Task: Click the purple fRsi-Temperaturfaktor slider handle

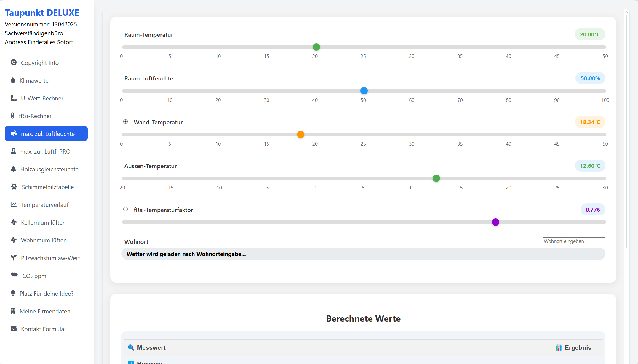Action: coord(495,222)
